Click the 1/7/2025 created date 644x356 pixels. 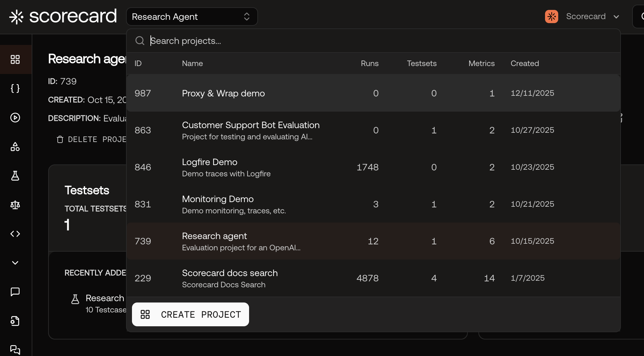pyautogui.click(x=528, y=278)
